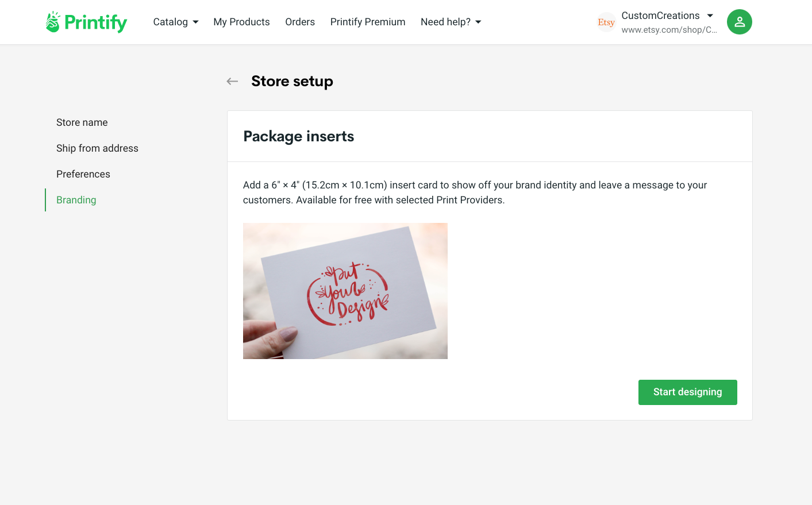Switch to the Preferences section

[83, 174]
